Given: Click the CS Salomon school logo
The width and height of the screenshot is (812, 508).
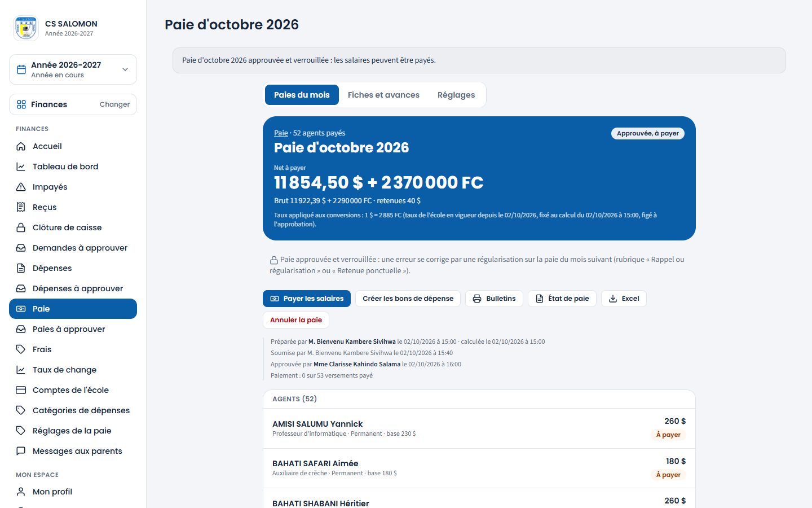Looking at the screenshot, I should 26,28.
